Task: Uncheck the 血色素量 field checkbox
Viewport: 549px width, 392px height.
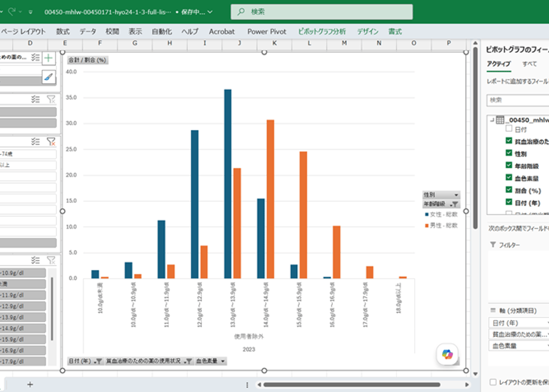Action: (x=509, y=178)
